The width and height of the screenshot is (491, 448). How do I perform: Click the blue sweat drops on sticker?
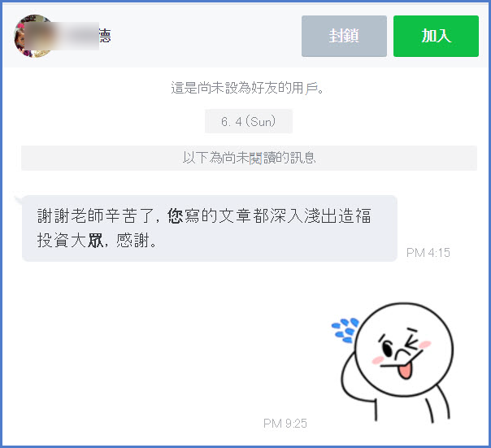click(345, 331)
